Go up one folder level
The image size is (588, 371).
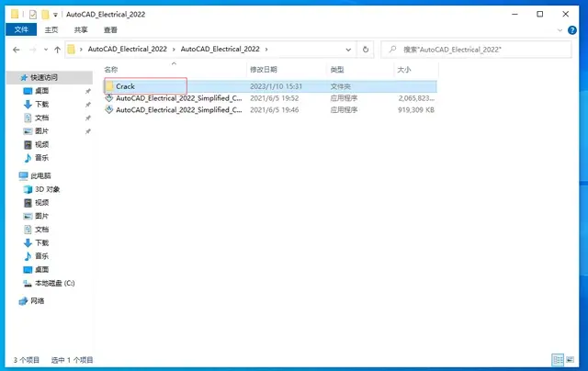(x=57, y=50)
